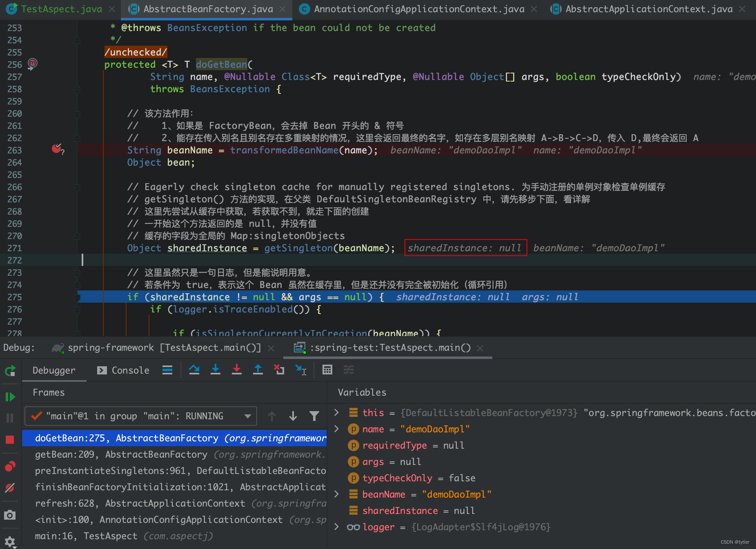756x549 pixels.
Task: Click frames filter funnel icon
Action: pos(314,416)
